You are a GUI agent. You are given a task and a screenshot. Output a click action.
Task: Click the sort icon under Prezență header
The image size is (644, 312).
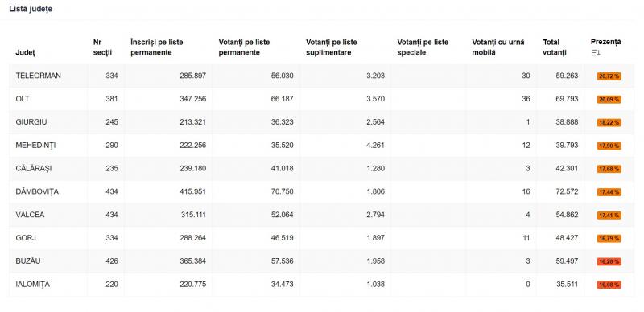pos(596,53)
